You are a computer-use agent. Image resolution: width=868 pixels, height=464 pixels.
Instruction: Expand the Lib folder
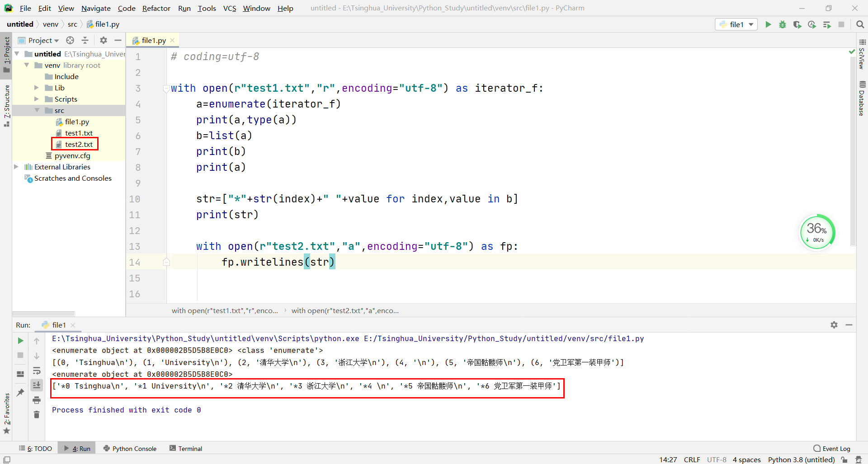[x=37, y=88]
